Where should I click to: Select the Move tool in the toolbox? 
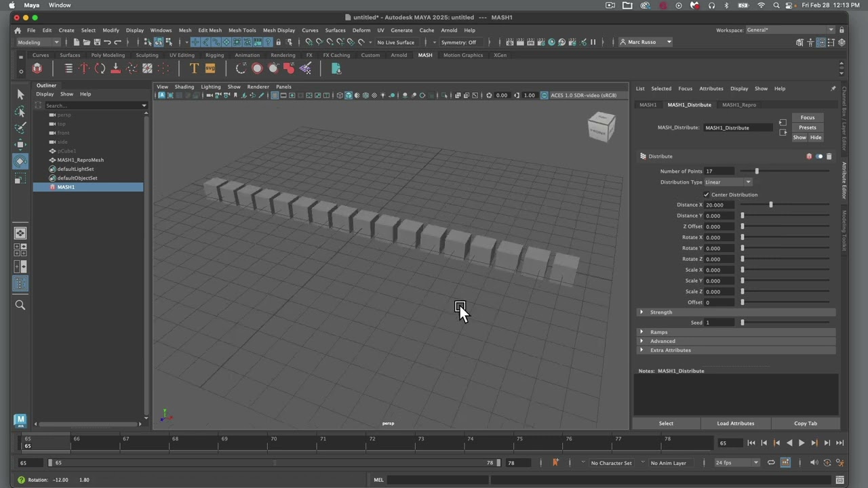pyautogui.click(x=20, y=144)
